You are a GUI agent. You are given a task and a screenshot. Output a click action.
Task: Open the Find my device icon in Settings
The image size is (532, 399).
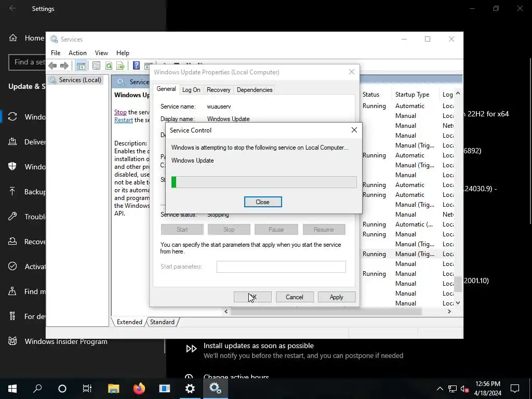(12, 291)
